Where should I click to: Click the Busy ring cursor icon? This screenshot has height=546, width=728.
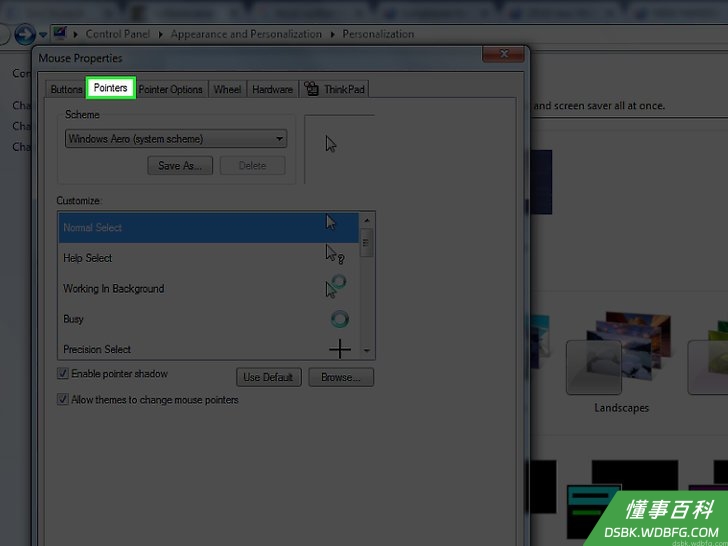(x=339, y=319)
